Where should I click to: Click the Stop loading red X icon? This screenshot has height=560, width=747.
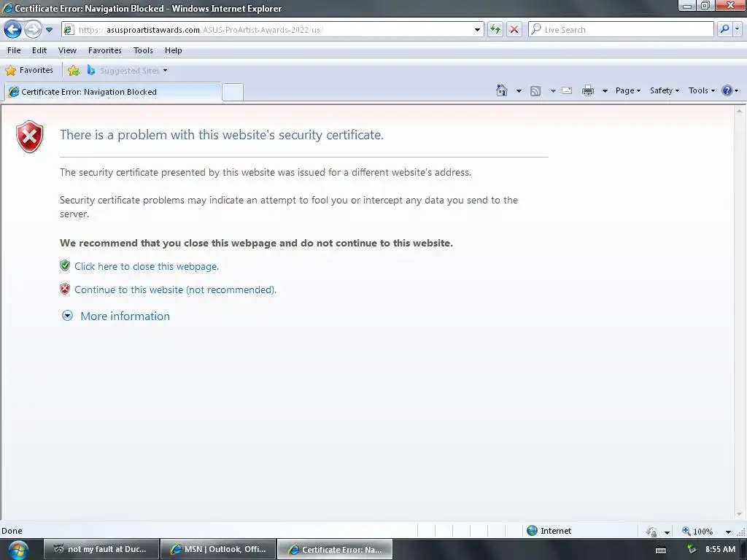[x=514, y=29]
